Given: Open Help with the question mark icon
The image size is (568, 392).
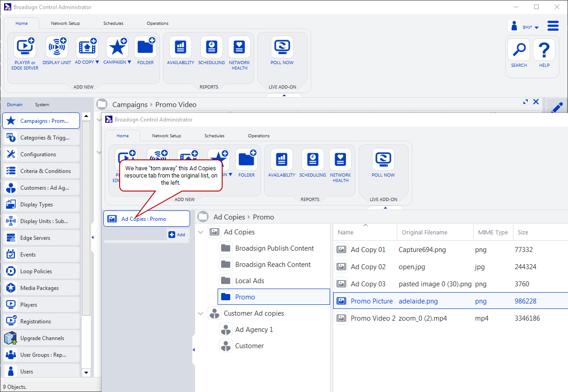Looking at the screenshot, I should [544, 50].
